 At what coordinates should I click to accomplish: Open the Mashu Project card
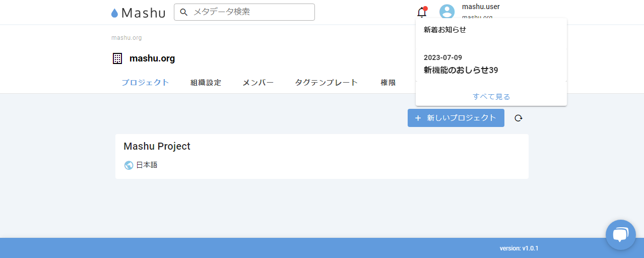click(x=321, y=156)
